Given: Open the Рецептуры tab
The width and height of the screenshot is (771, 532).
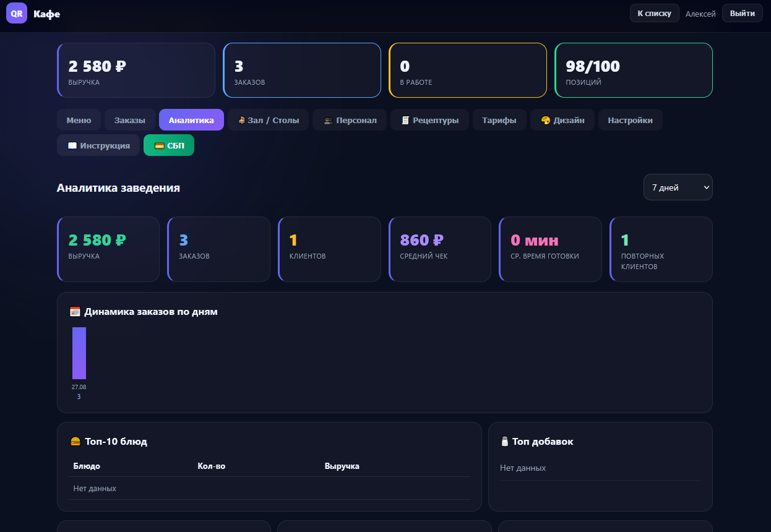Looking at the screenshot, I should tap(429, 120).
